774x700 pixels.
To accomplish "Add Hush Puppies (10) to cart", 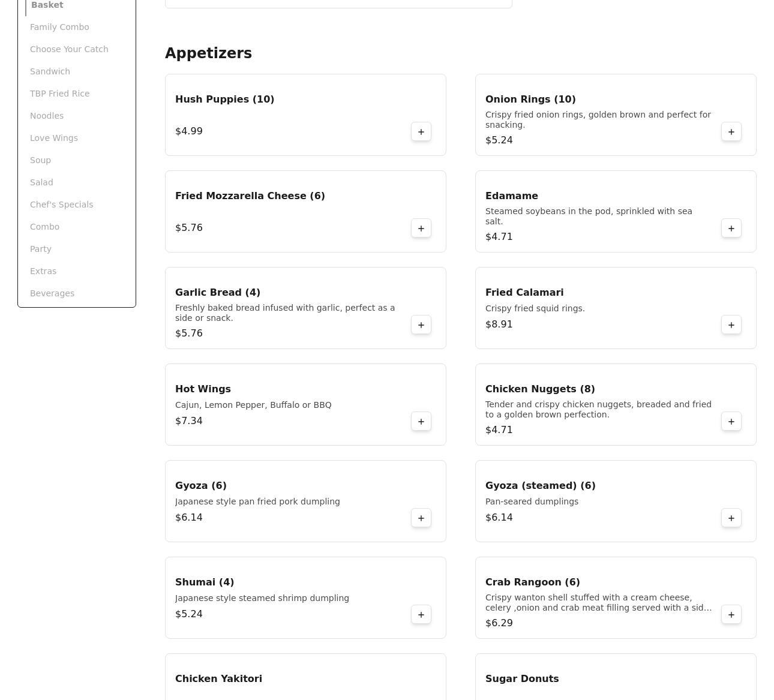I will click(421, 132).
